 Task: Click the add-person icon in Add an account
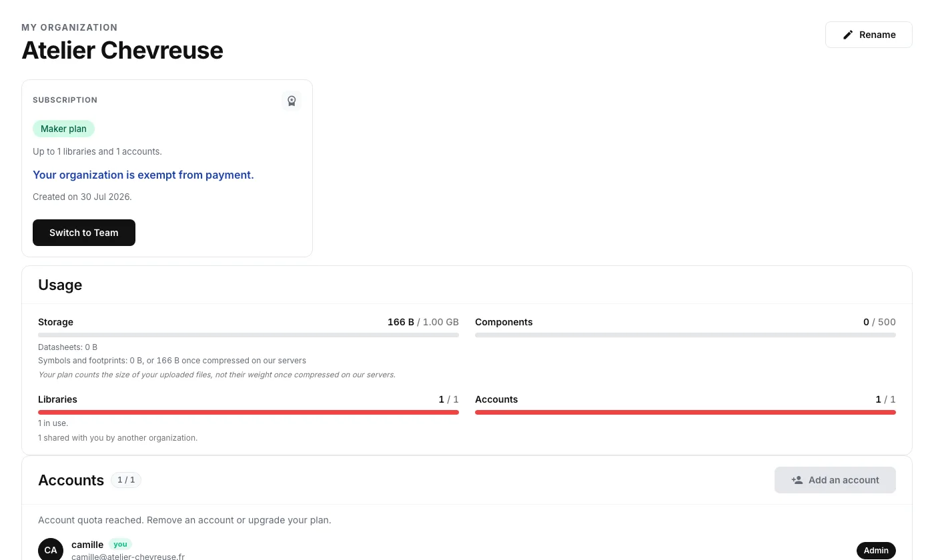pyautogui.click(x=797, y=480)
